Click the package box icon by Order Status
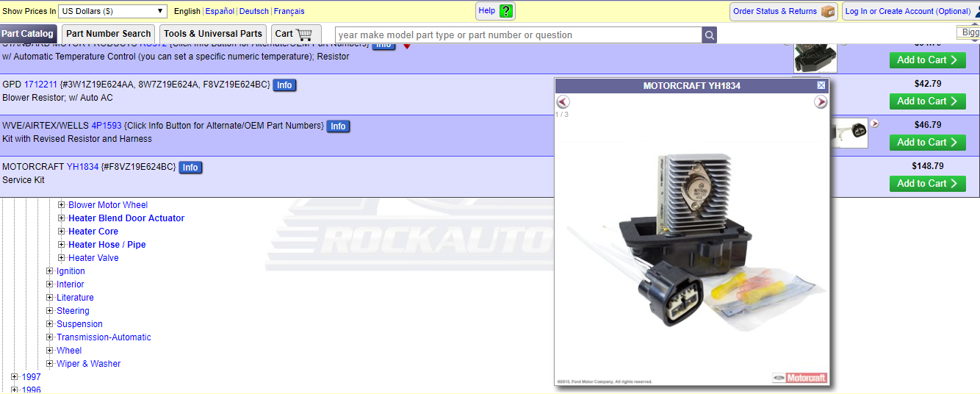This screenshot has height=394, width=980. (828, 12)
